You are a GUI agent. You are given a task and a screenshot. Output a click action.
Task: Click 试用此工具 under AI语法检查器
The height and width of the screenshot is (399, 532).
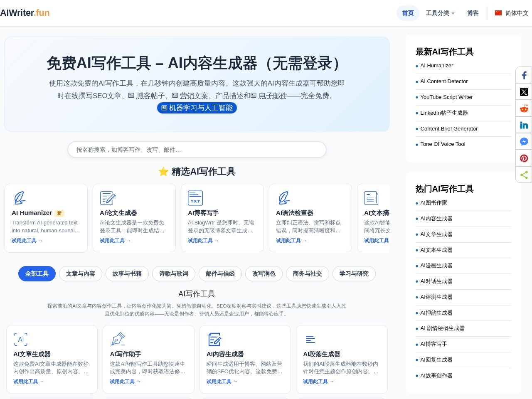[x=291, y=241]
